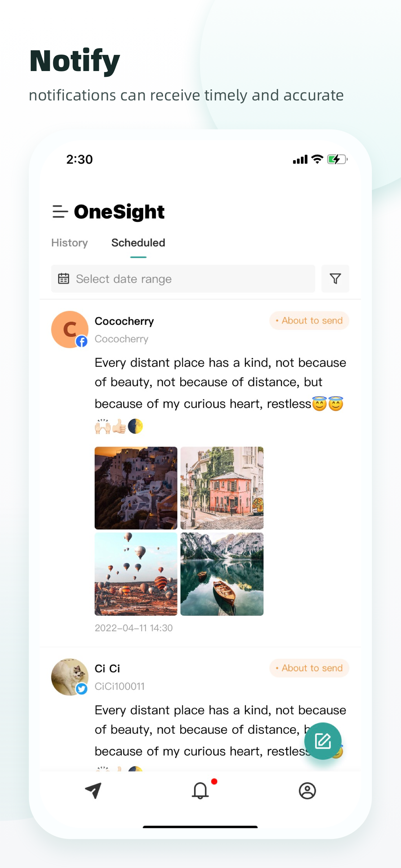Open the profile account icon
This screenshot has width=401, height=868.
[x=307, y=790]
